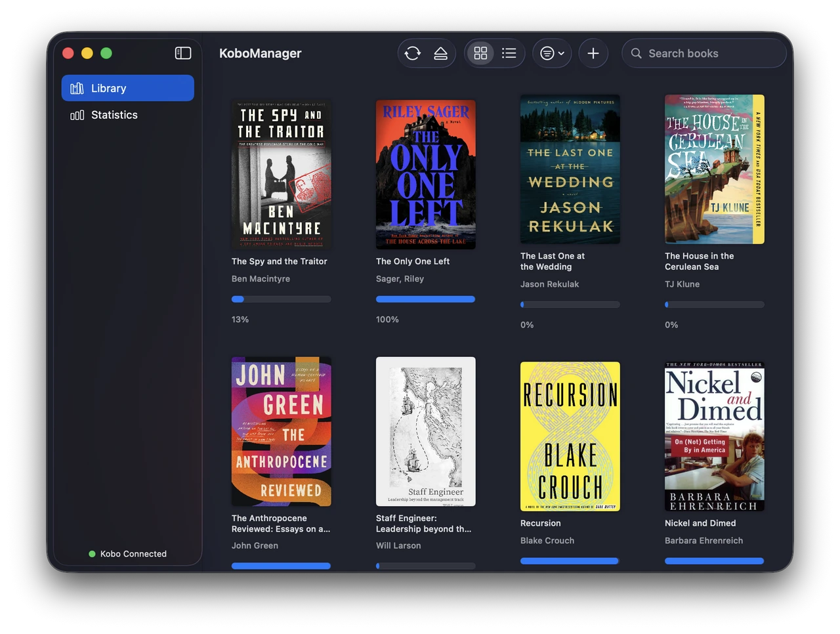Click the '0%' label under TJ Klune
The height and width of the screenshot is (634, 840).
[671, 325]
